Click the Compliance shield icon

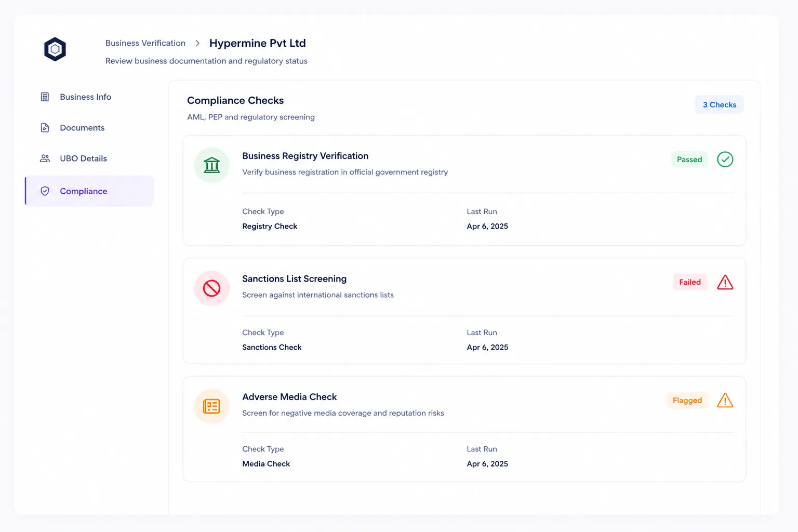(x=45, y=191)
